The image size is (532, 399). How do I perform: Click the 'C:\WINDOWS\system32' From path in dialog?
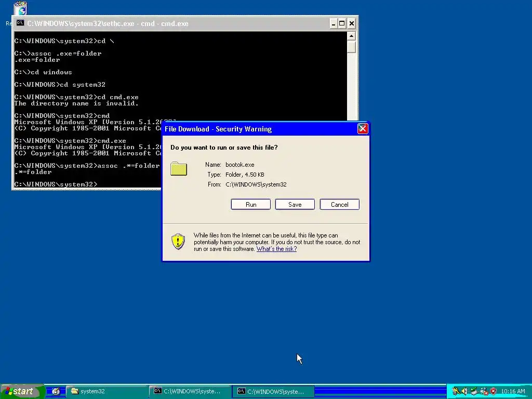point(256,184)
